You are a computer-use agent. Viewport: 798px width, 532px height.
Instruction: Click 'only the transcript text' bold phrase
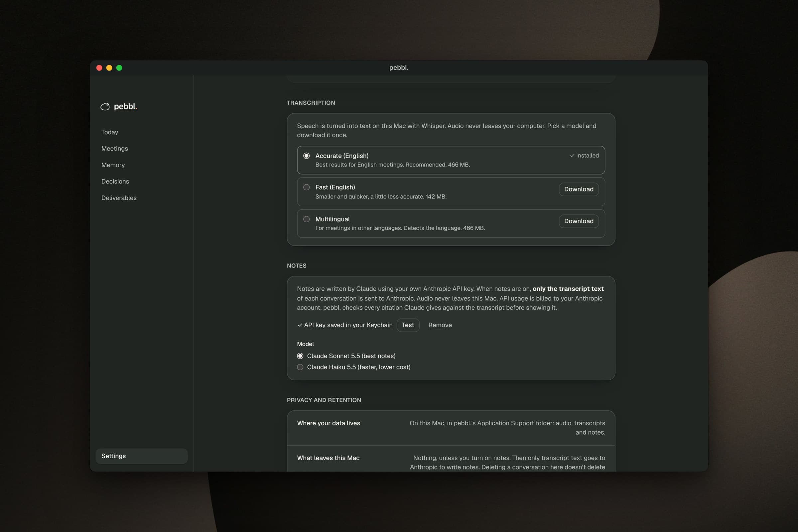tap(568, 289)
